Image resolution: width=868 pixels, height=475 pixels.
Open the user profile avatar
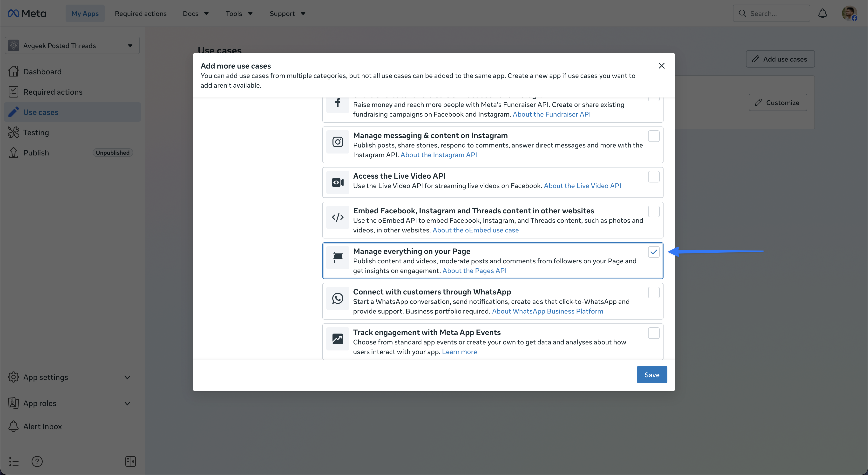(x=849, y=14)
